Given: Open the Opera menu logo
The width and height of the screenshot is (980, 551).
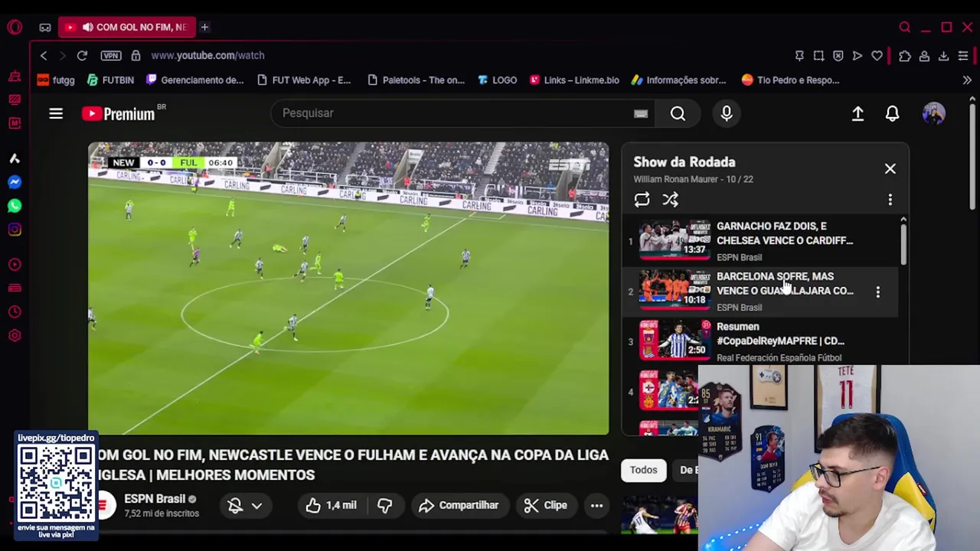Looking at the screenshot, I should 15,27.
